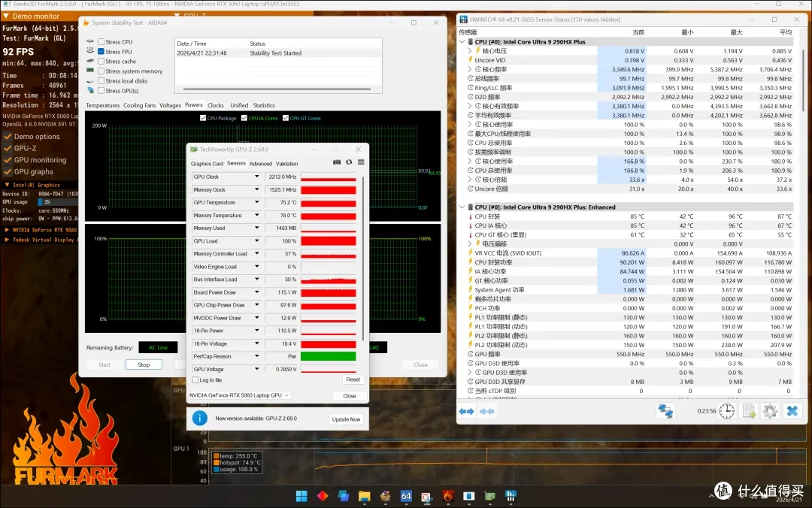Screen dimensions: 812x508
Task: Click HWiNFO collapse columns arrows icon
Action: tap(486, 411)
